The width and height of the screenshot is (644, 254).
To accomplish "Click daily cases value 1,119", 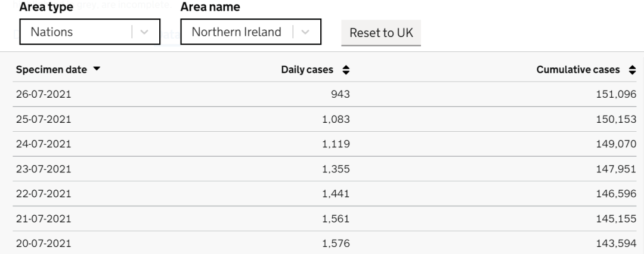I will [336, 143].
